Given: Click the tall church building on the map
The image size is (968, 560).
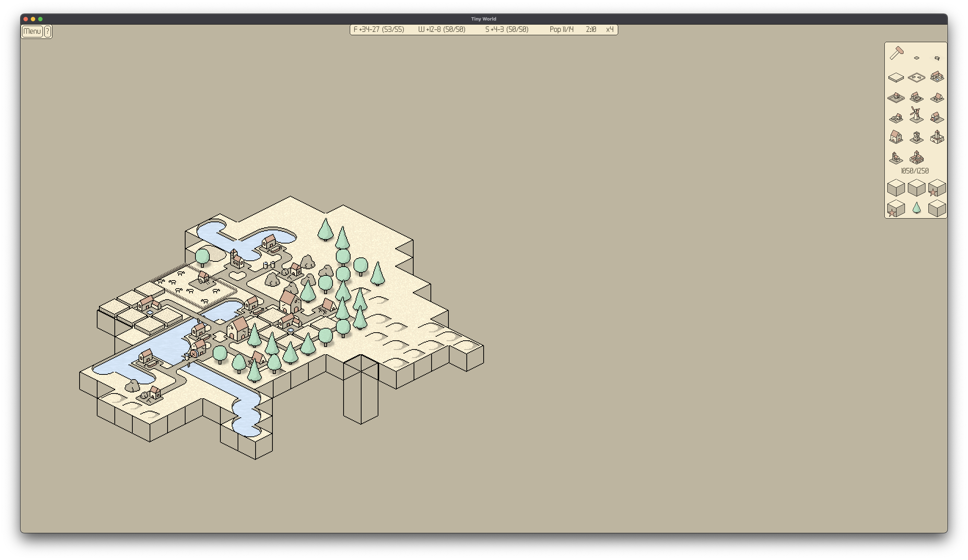Looking at the screenshot, I should pos(236,259).
